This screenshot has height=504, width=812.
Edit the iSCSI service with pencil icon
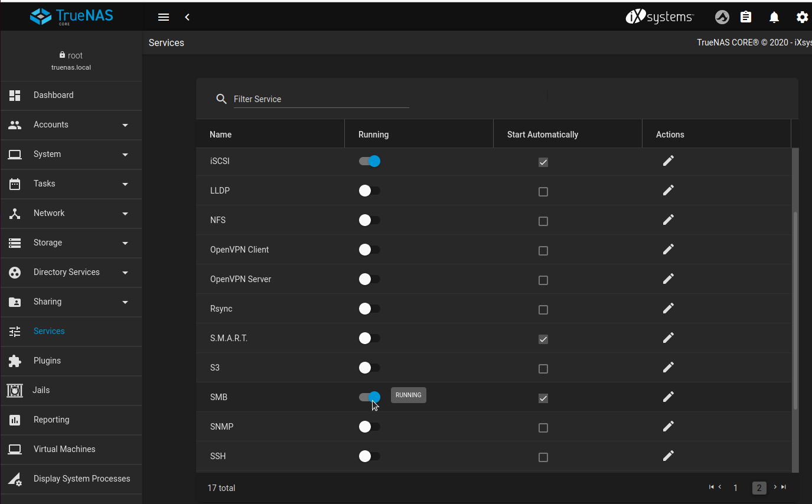[x=668, y=161]
